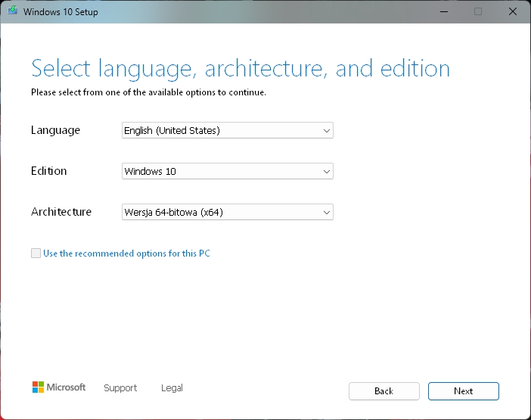The height and width of the screenshot is (420, 531).
Task: Click the 'Use the recommended options for this PC' label
Action: [126, 254]
